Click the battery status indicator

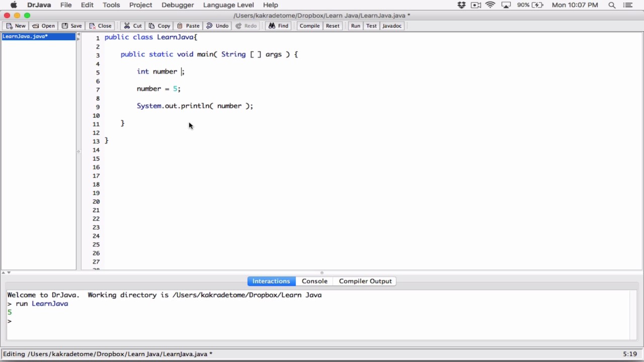(x=530, y=5)
